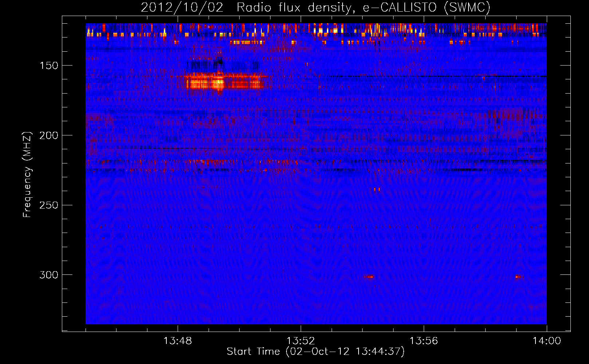This screenshot has width=589, height=364.
Task: Click the 13:48 time tick label
Action: [178, 341]
